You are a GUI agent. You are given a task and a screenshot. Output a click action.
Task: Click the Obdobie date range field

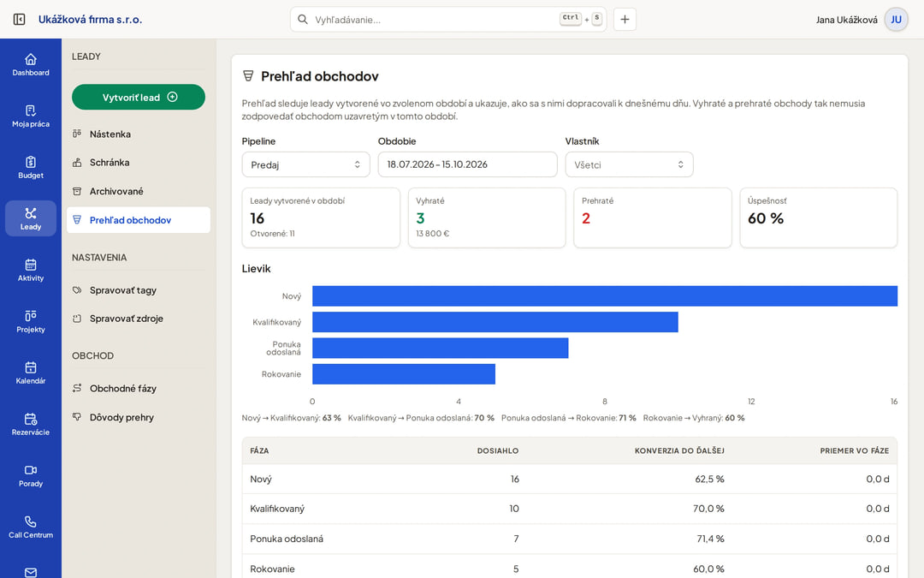[467, 164]
